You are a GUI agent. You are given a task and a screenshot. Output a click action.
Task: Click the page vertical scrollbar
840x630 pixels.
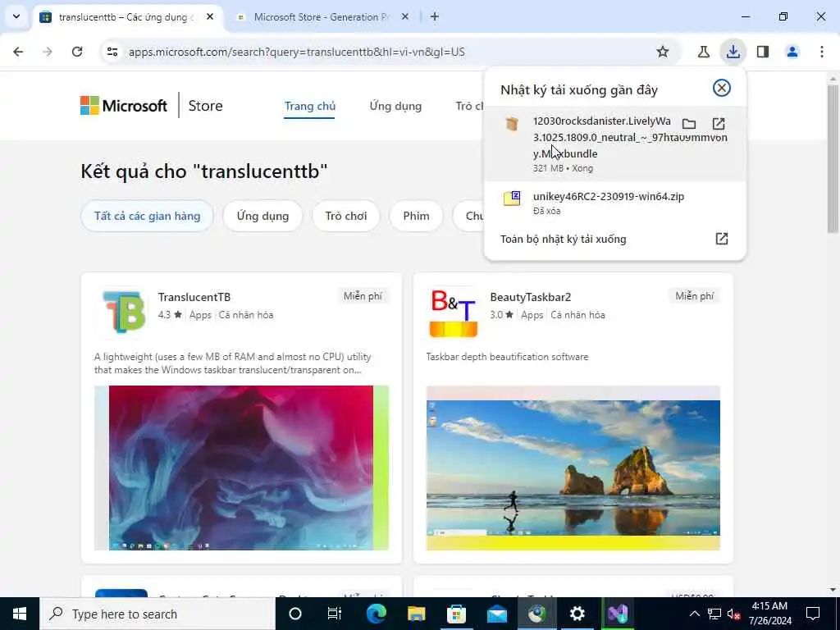click(833, 158)
